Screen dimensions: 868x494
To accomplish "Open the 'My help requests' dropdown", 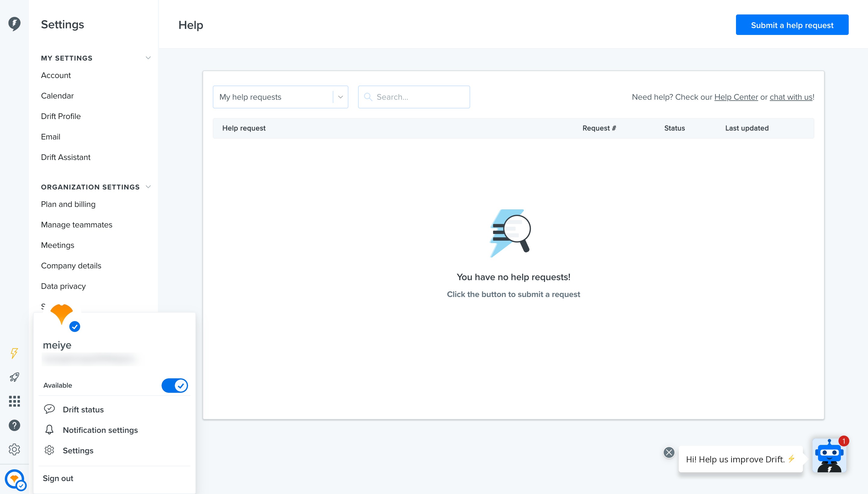I will pyautogui.click(x=280, y=97).
